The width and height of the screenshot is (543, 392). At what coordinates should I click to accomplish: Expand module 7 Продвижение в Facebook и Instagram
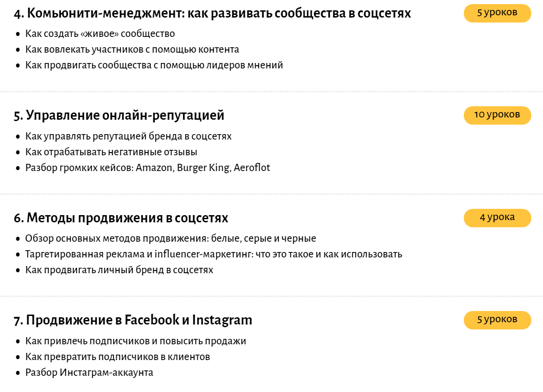click(133, 320)
